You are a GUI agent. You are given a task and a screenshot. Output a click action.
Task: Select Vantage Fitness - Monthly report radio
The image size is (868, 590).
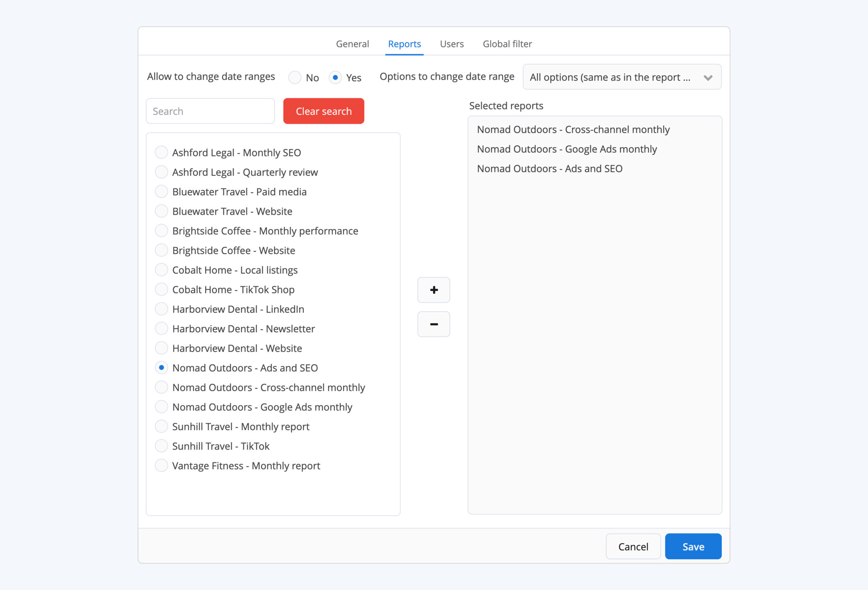point(161,465)
